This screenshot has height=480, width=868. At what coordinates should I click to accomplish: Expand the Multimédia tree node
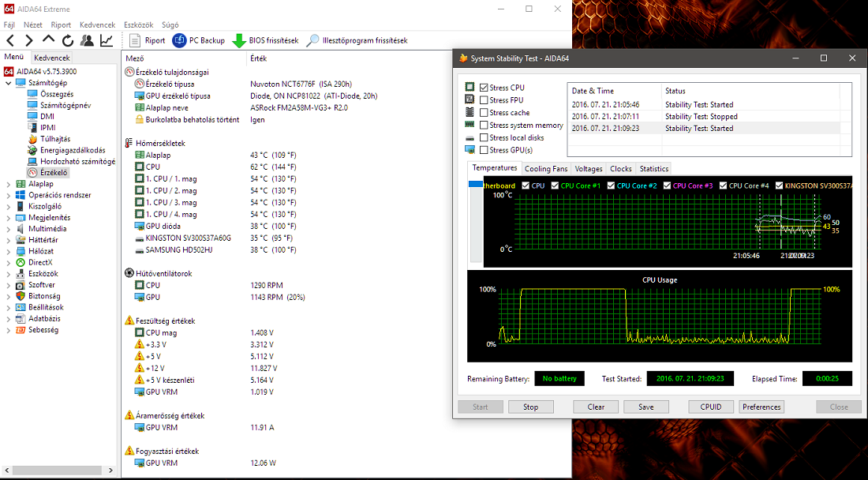(9, 229)
